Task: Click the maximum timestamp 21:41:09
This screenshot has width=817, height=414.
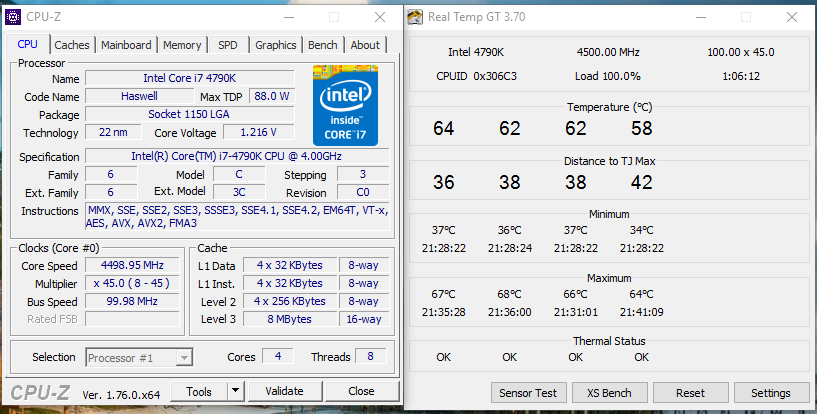Action: [641, 312]
